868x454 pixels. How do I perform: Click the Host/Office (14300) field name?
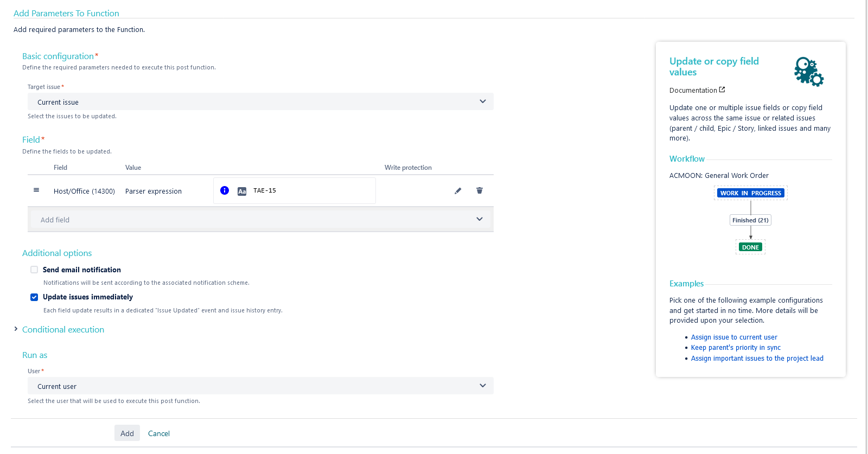[x=84, y=191]
